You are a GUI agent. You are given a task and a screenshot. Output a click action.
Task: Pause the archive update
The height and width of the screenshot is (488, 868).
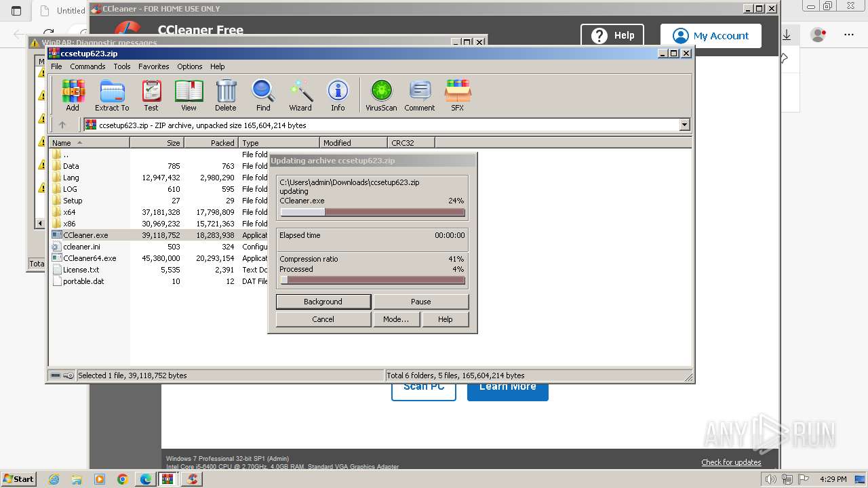click(x=420, y=302)
